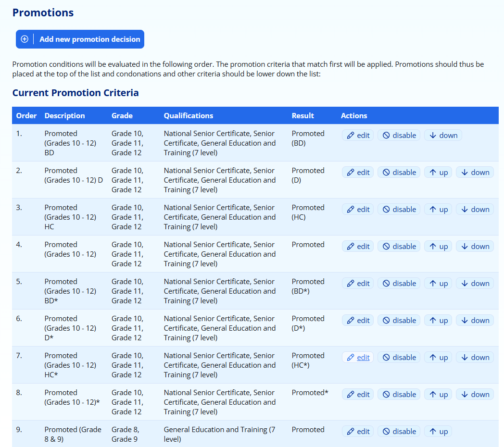Image resolution: width=504 pixels, height=447 pixels.
Task: Disable the Grade 8 & 9 promotion criterion
Action: pyautogui.click(x=399, y=432)
